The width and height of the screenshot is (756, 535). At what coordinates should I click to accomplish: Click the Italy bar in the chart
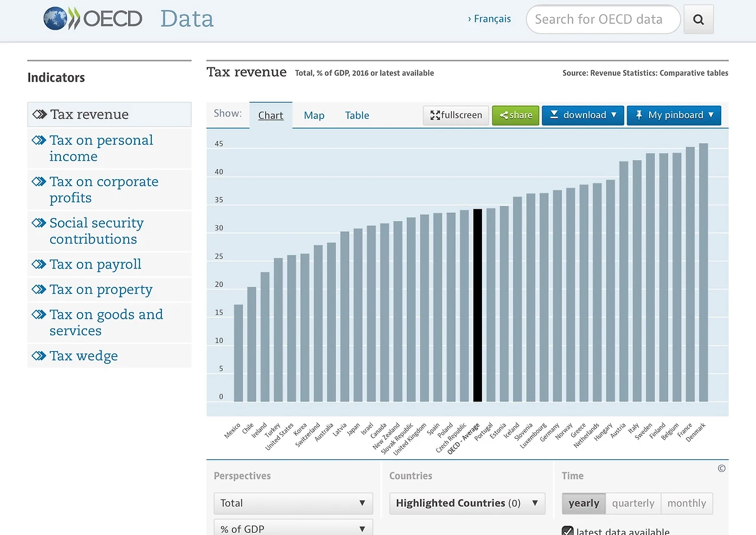637,281
